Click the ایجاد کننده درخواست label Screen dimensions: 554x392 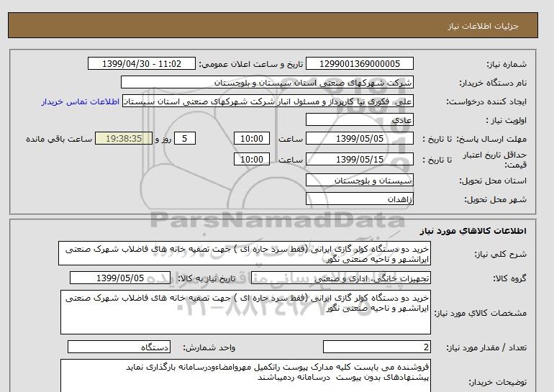[486, 101]
